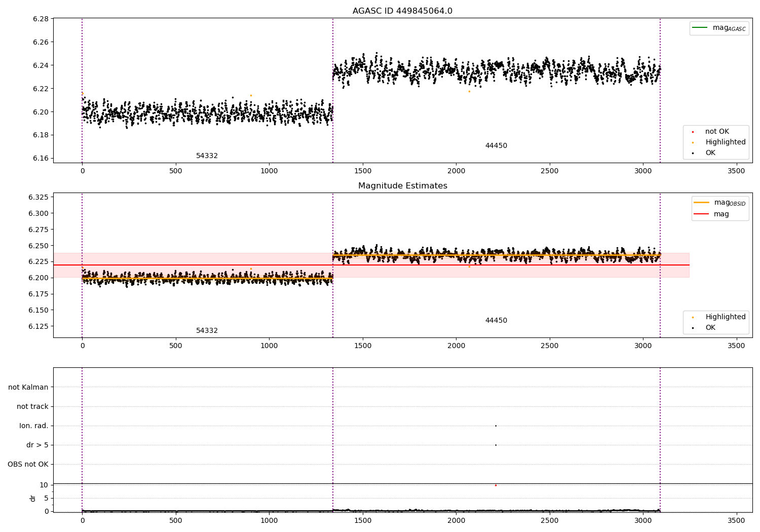Click x-tick '1500' under AGASC plot
Screen dimensions: 760x532
point(362,171)
